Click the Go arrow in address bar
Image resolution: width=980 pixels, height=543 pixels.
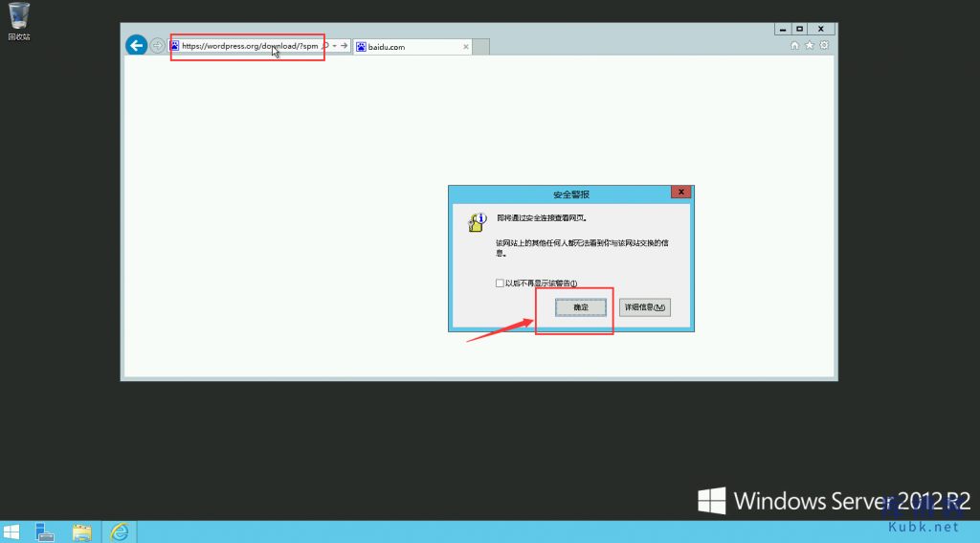(345, 46)
